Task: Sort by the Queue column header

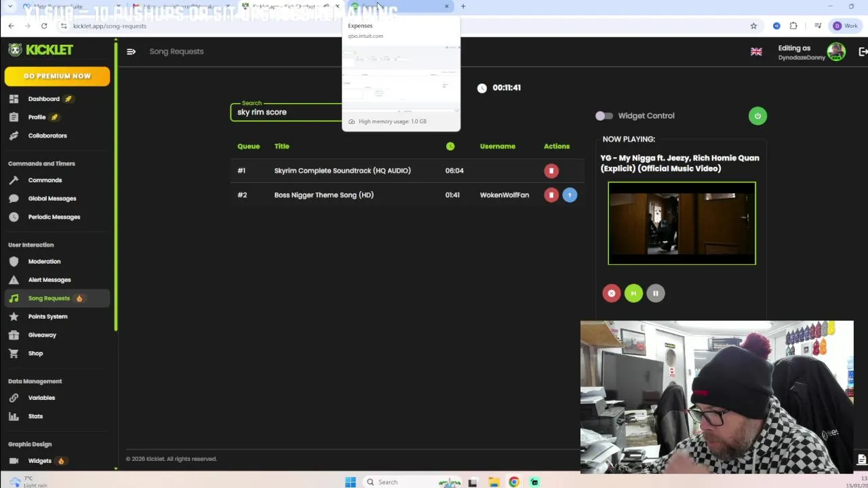Action: (248, 146)
